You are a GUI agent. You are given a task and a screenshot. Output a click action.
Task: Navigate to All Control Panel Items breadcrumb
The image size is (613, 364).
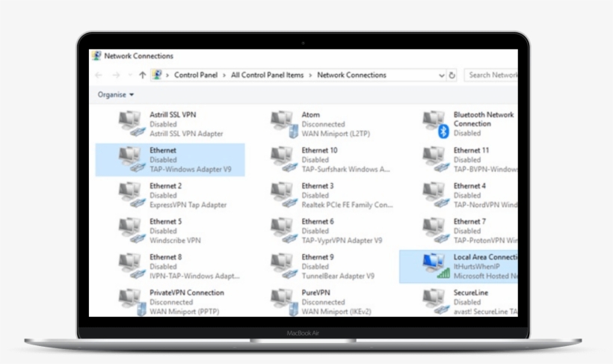coord(267,75)
